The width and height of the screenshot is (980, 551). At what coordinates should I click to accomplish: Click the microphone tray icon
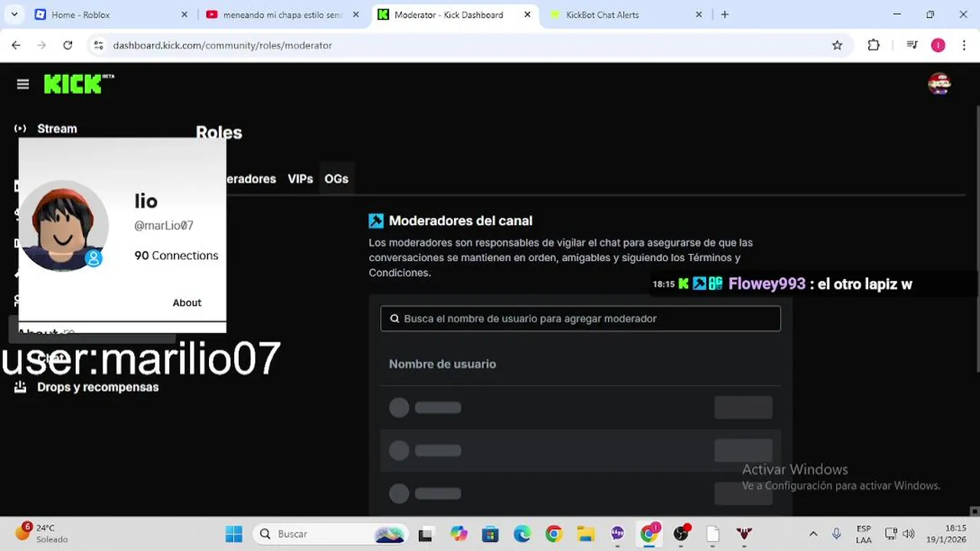point(837,534)
